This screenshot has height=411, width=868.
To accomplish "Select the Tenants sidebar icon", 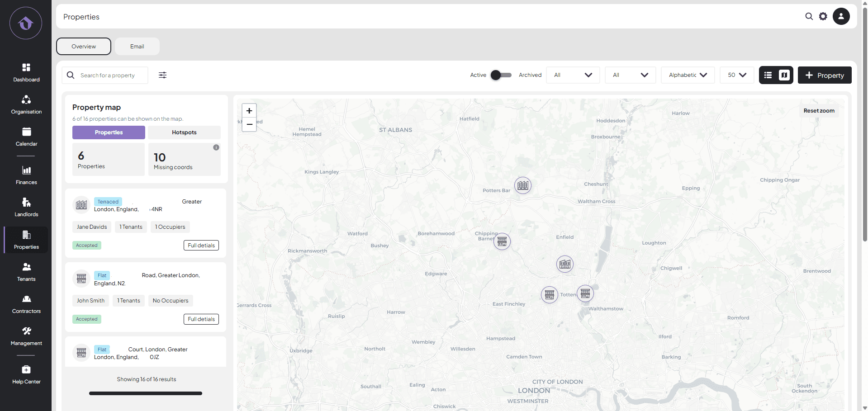I will click(x=26, y=271).
